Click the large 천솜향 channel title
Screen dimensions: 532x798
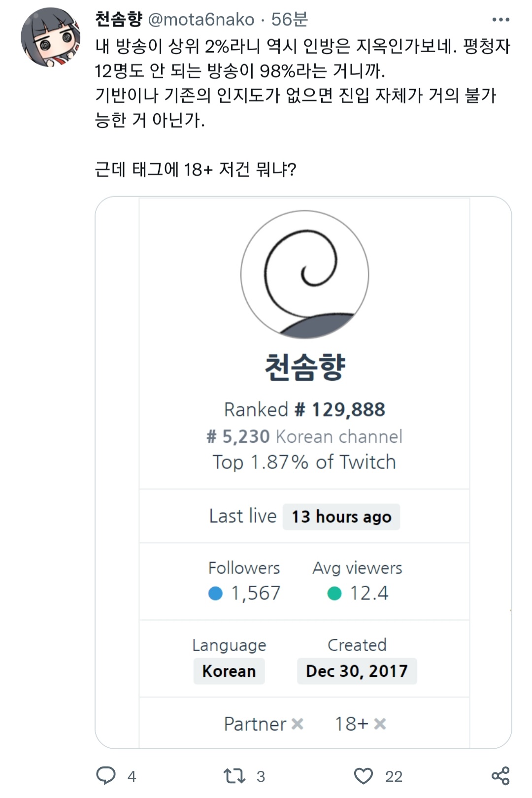[305, 367]
